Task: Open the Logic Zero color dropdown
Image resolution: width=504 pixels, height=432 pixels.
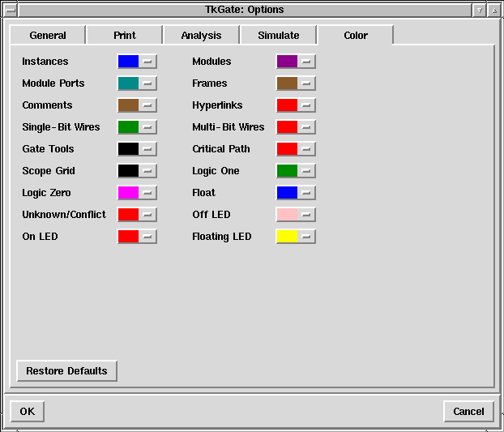Action: click(x=147, y=193)
